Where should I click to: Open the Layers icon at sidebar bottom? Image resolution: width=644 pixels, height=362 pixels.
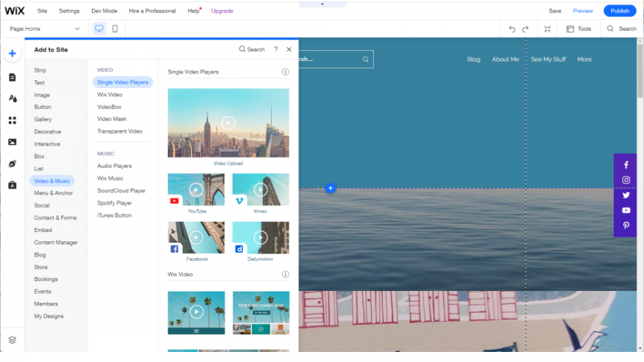click(12, 340)
